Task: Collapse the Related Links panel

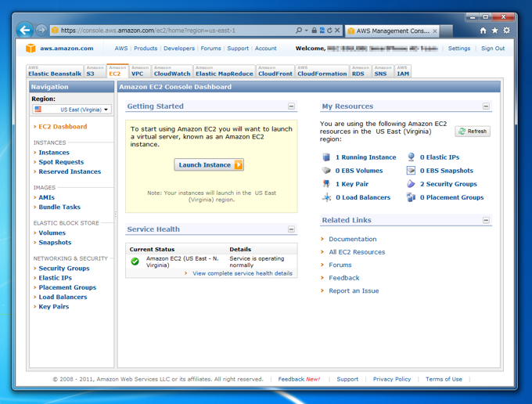Action: pyautogui.click(x=486, y=220)
